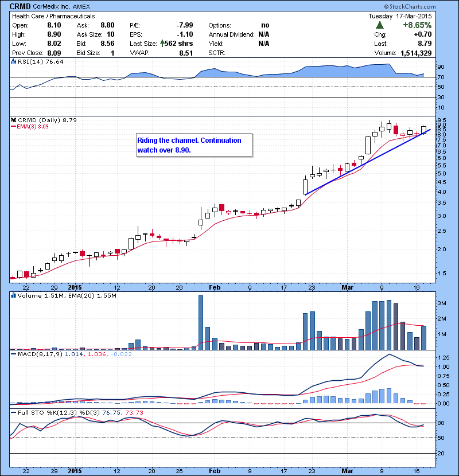
Task: Click the date Tuesday 17-Mar-2015
Action: point(400,16)
